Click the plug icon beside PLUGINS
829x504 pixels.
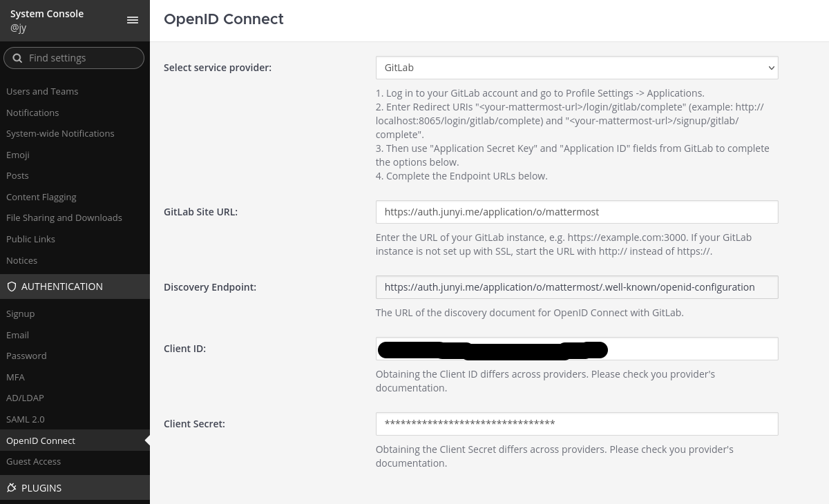12,487
